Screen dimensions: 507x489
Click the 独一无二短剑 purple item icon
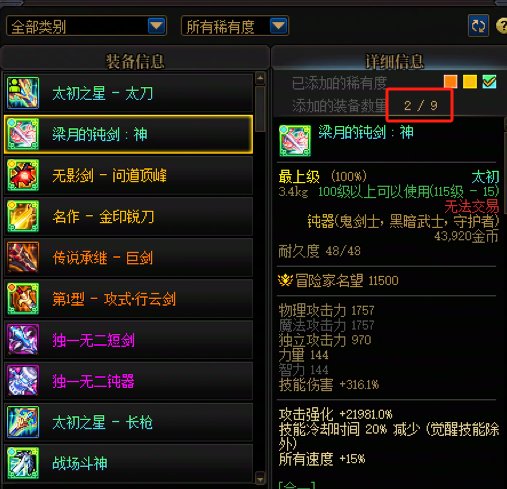(23, 340)
